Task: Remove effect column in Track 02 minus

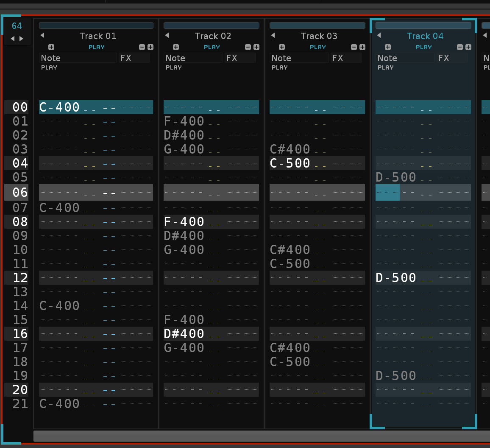Action: pos(248,47)
